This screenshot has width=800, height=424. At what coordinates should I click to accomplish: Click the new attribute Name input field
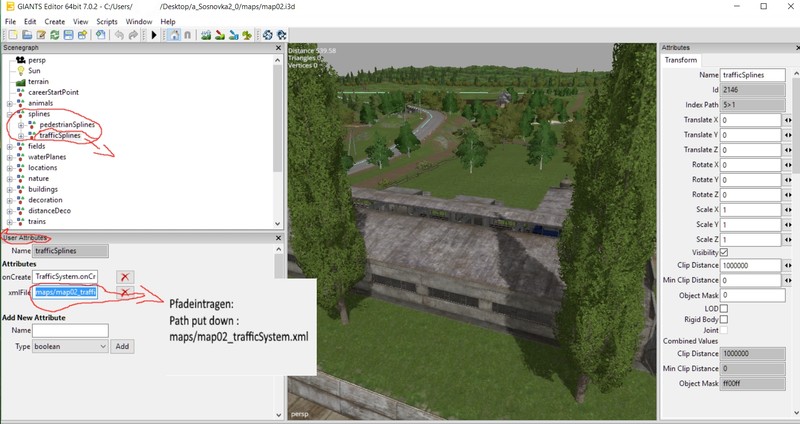tap(70, 330)
